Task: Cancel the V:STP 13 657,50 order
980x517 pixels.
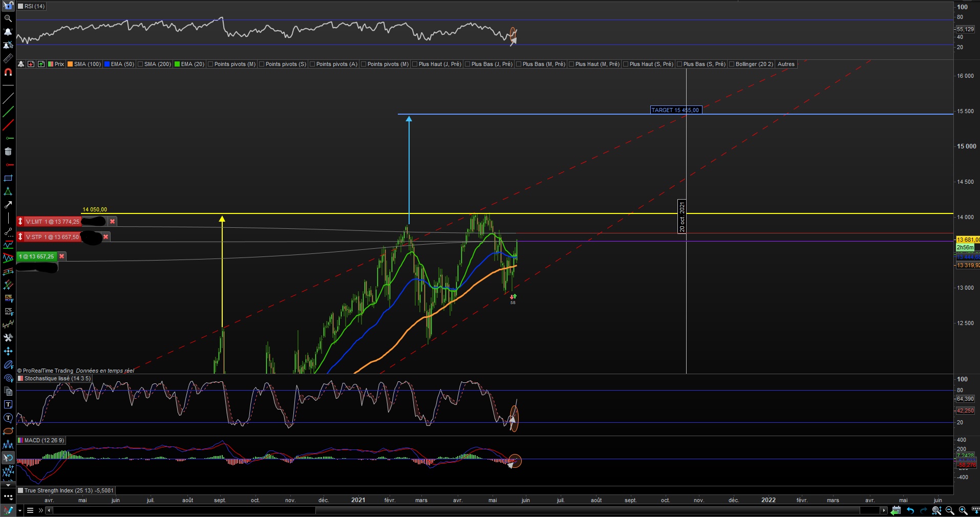Action: tap(105, 237)
